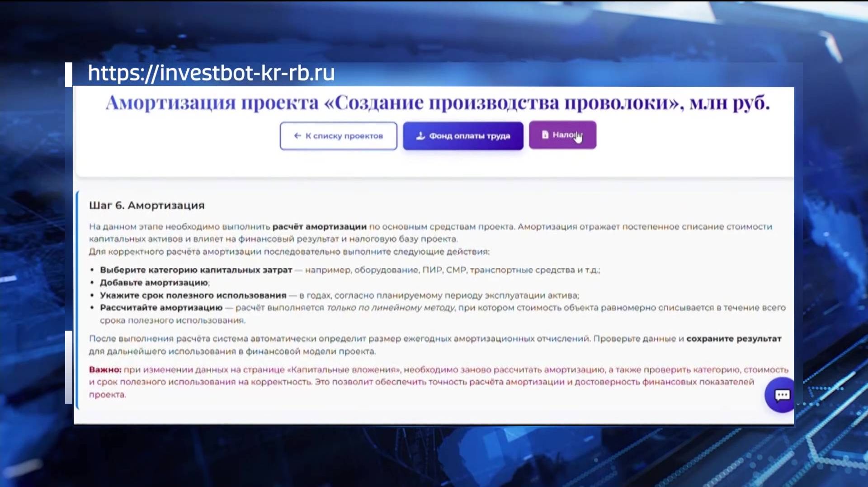Click the bold "сохраните результат" phrase
Viewport: 868px width, 487px height.
click(734, 338)
